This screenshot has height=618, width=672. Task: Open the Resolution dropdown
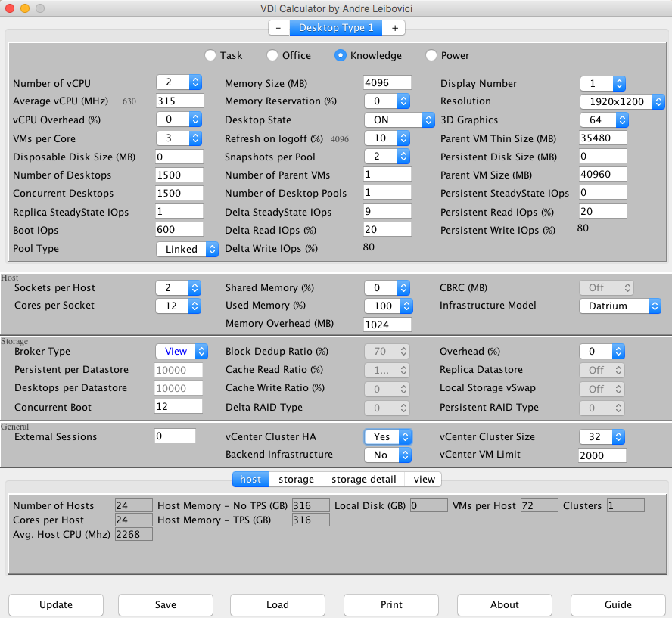click(622, 101)
